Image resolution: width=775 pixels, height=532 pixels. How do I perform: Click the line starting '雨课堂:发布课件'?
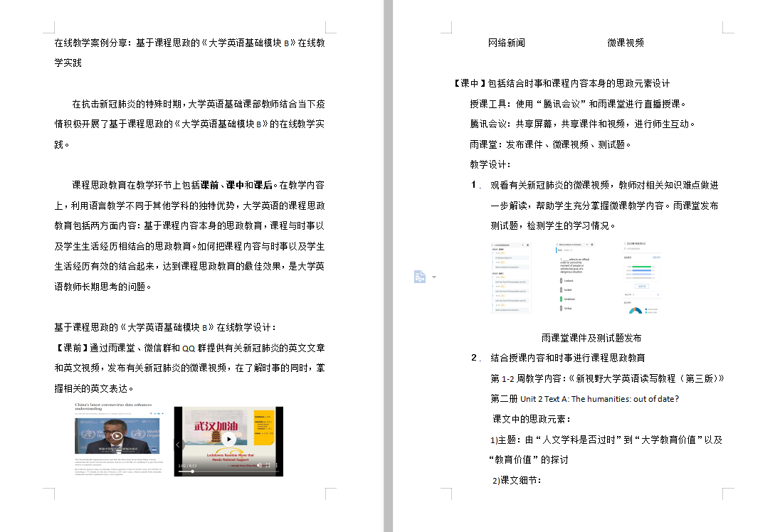coord(550,144)
